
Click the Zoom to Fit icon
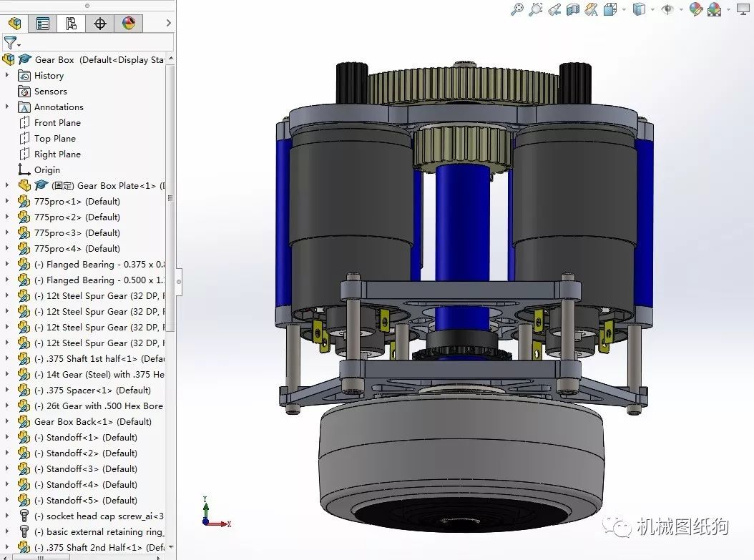tap(517, 9)
